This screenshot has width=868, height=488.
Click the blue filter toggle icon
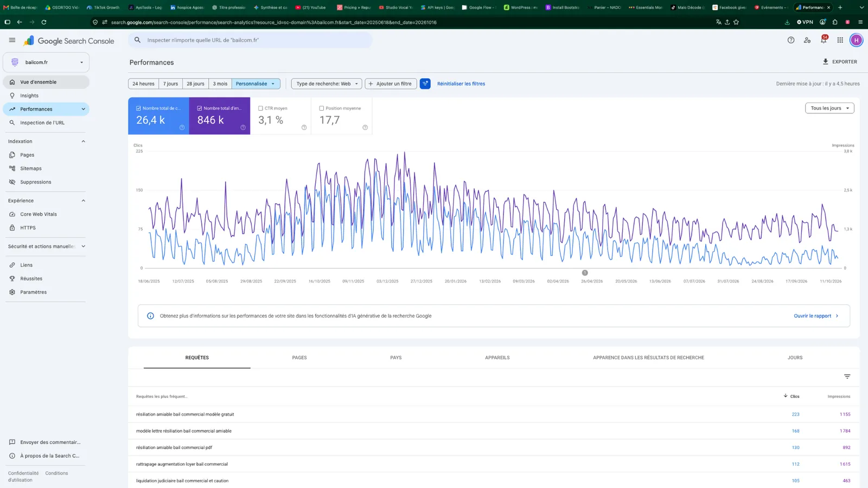425,84
